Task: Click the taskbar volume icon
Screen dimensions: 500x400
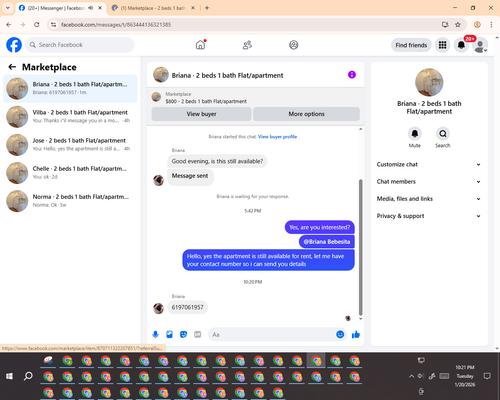Action: point(421,376)
